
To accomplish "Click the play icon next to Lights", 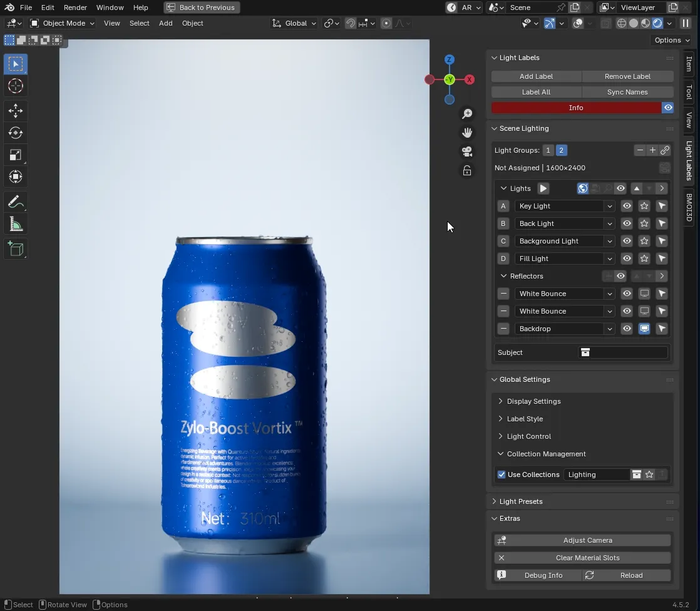I will 543,188.
